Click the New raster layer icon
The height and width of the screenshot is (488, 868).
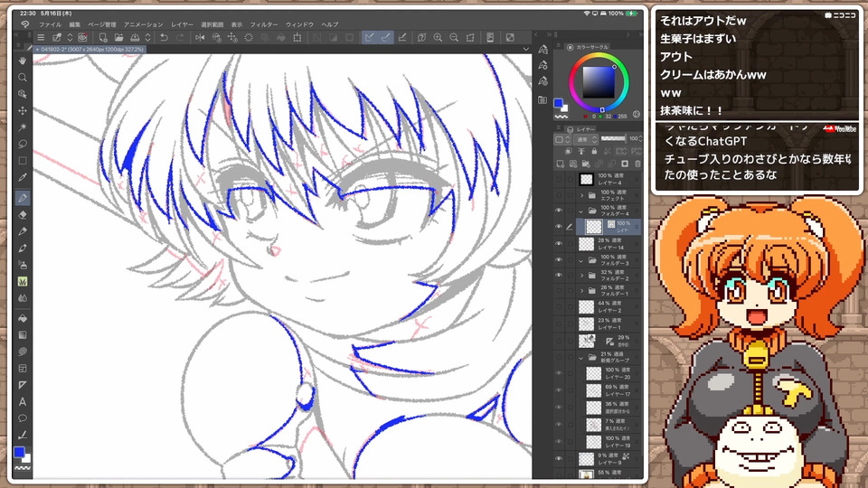point(561,164)
